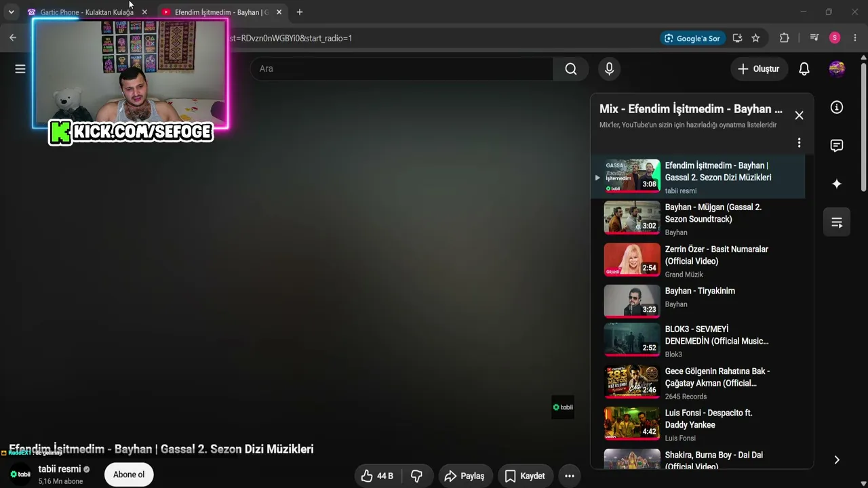Image resolution: width=868 pixels, height=488 pixels.
Task: Open the Chrome three-dot menu
Action: (854, 38)
